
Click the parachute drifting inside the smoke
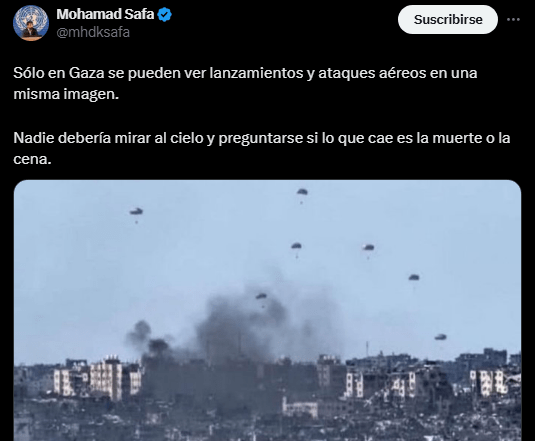[x=261, y=297]
